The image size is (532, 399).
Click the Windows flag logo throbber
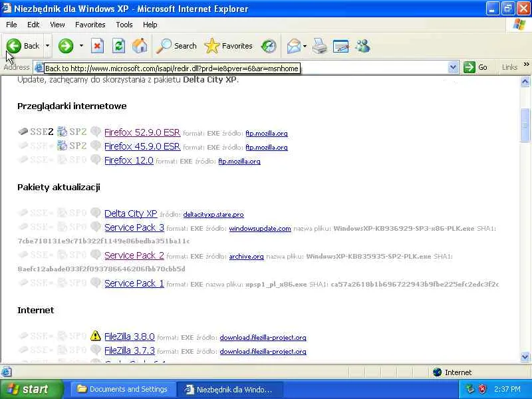pyautogui.click(x=519, y=25)
